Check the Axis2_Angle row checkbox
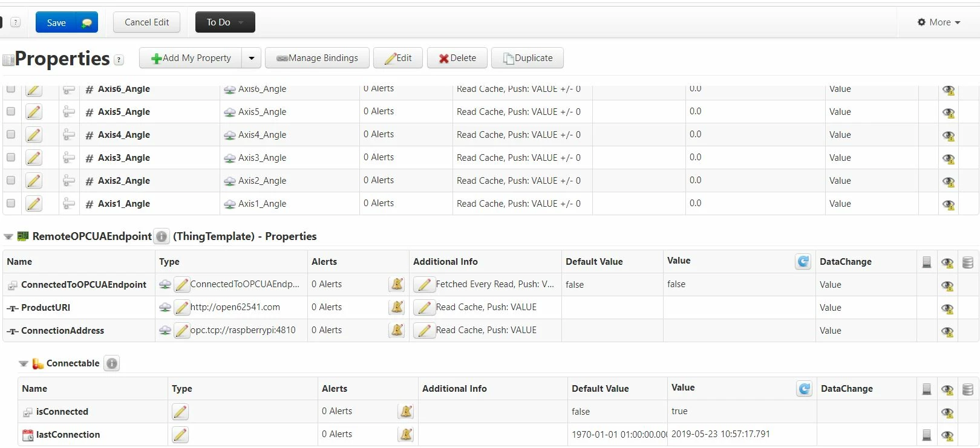The height and width of the screenshot is (448, 980). tap(11, 180)
